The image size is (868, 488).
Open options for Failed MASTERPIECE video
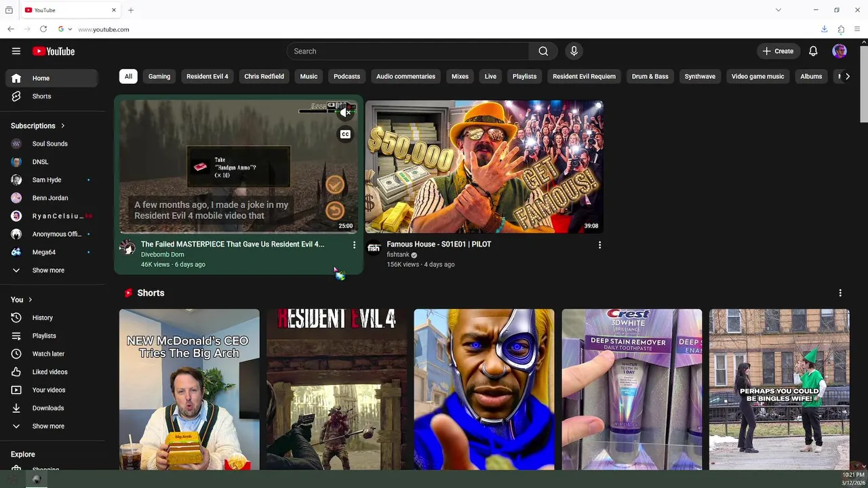[354, 245]
